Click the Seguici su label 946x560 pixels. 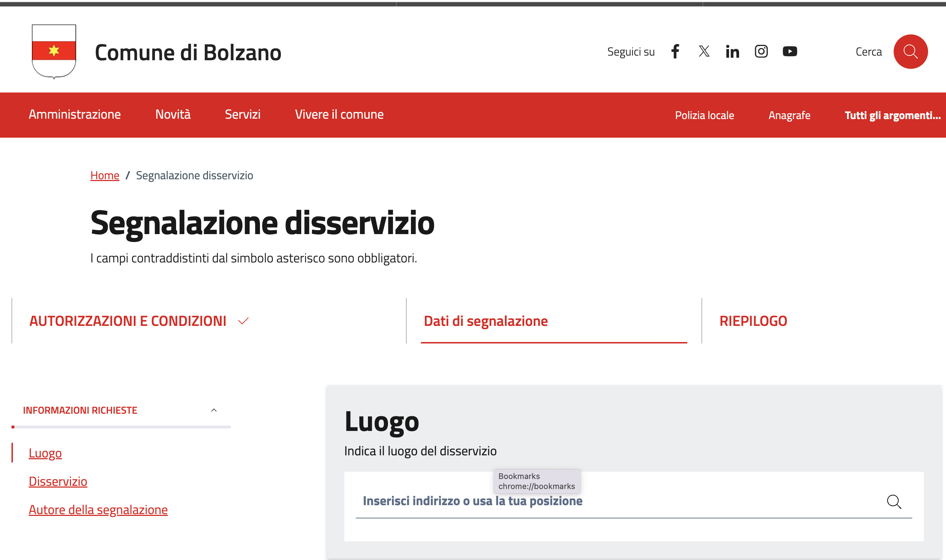pyautogui.click(x=631, y=52)
